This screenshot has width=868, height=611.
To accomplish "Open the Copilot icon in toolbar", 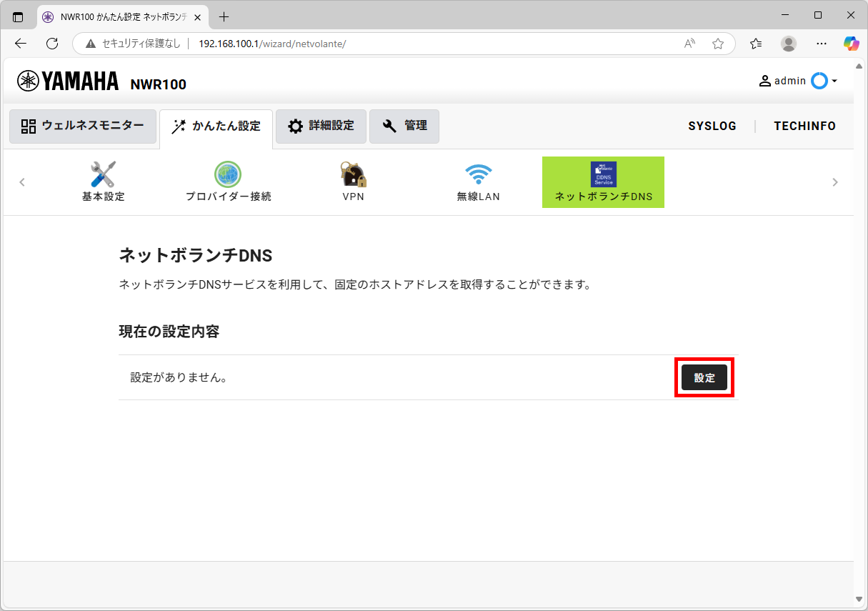I will [x=851, y=44].
